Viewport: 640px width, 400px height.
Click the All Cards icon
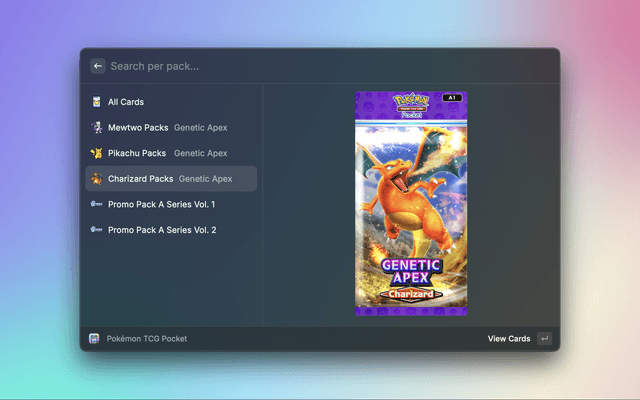tap(96, 102)
